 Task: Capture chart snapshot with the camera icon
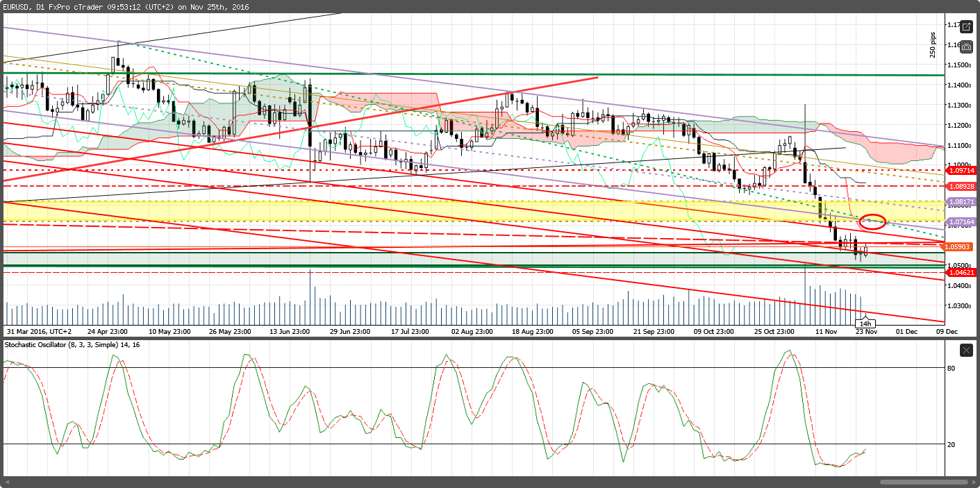pyautogui.click(x=966, y=47)
